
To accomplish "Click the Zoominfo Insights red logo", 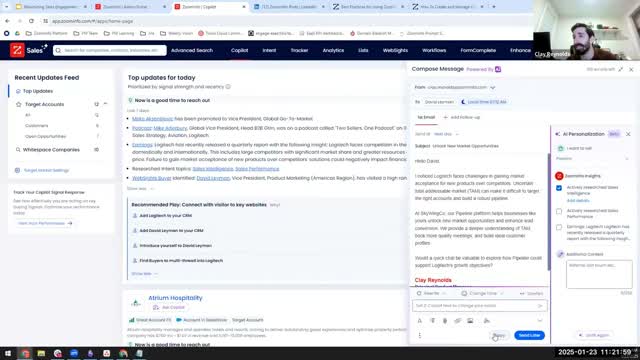I will pyautogui.click(x=559, y=176).
